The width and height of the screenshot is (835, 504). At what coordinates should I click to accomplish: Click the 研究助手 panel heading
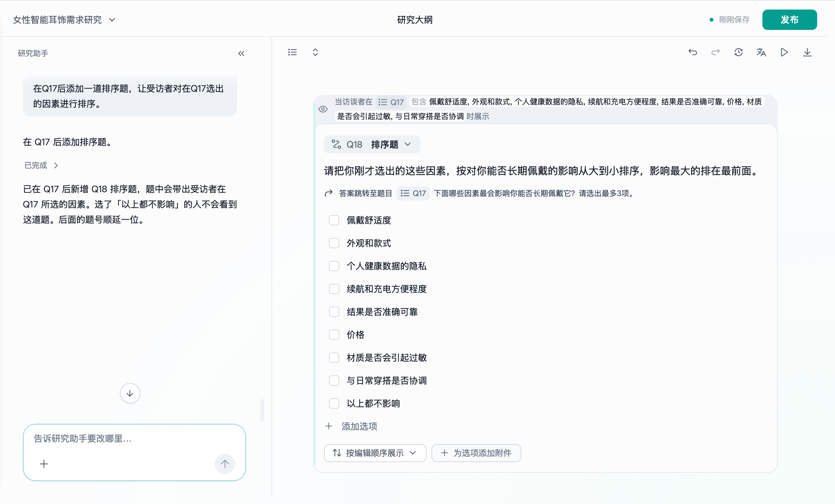pyautogui.click(x=33, y=53)
